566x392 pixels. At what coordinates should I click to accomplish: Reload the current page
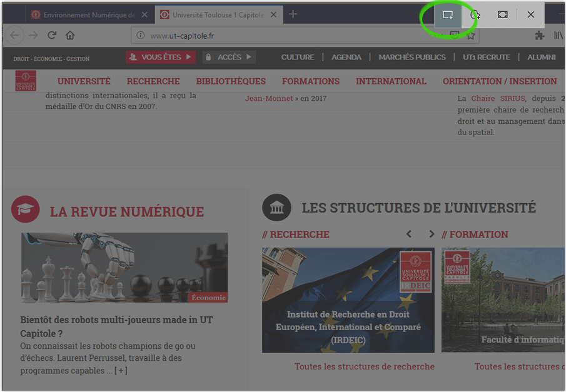click(x=52, y=36)
